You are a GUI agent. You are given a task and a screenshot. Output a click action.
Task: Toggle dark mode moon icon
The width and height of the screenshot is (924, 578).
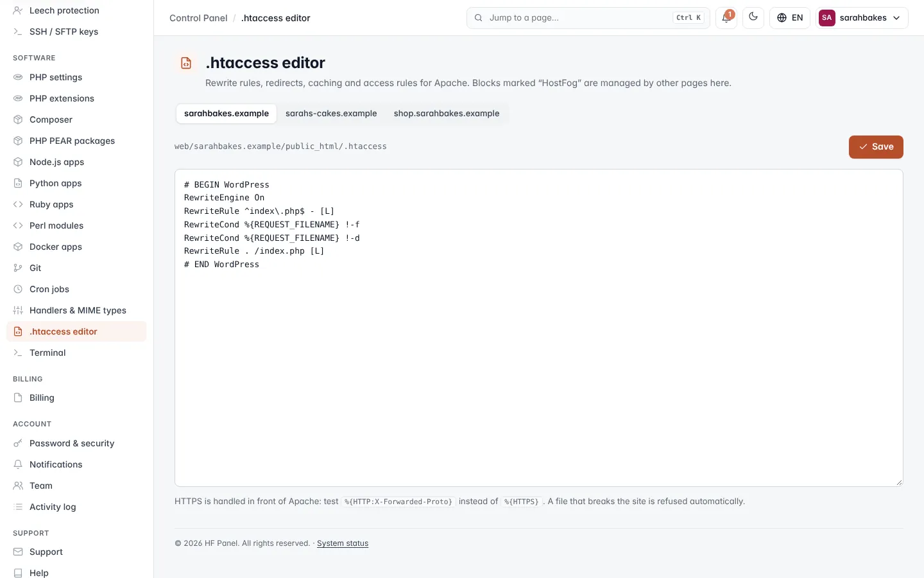point(753,18)
